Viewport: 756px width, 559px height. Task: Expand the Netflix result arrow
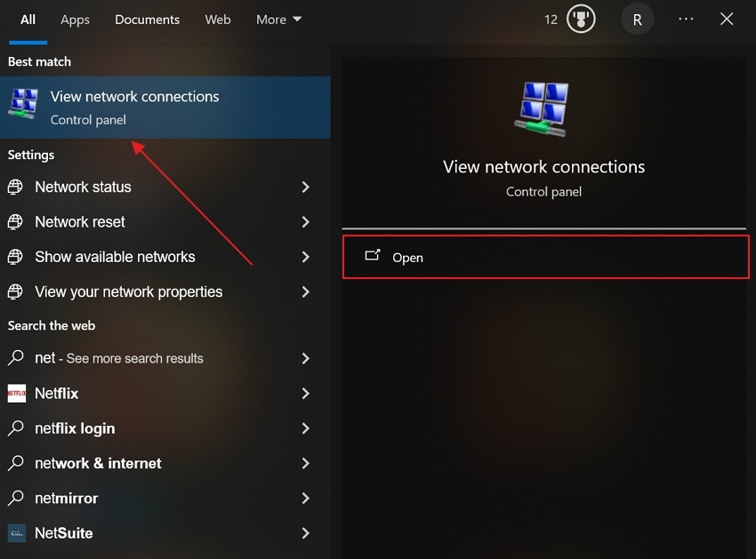pos(305,393)
